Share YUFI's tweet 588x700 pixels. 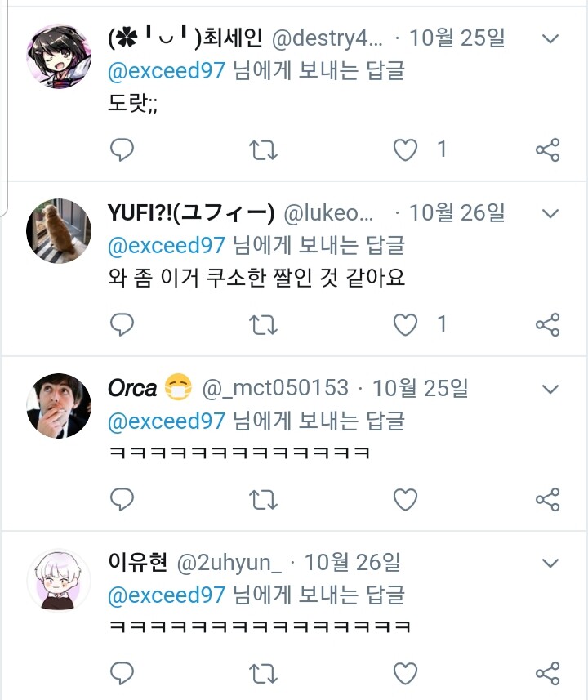(547, 324)
